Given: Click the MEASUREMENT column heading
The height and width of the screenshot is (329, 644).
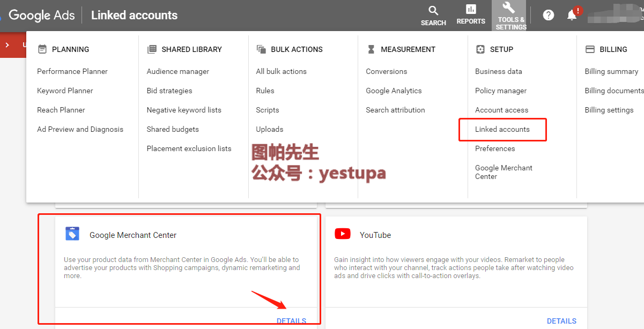Looking at the screenshot, I should pyautogui.click(x=408, y=49).
